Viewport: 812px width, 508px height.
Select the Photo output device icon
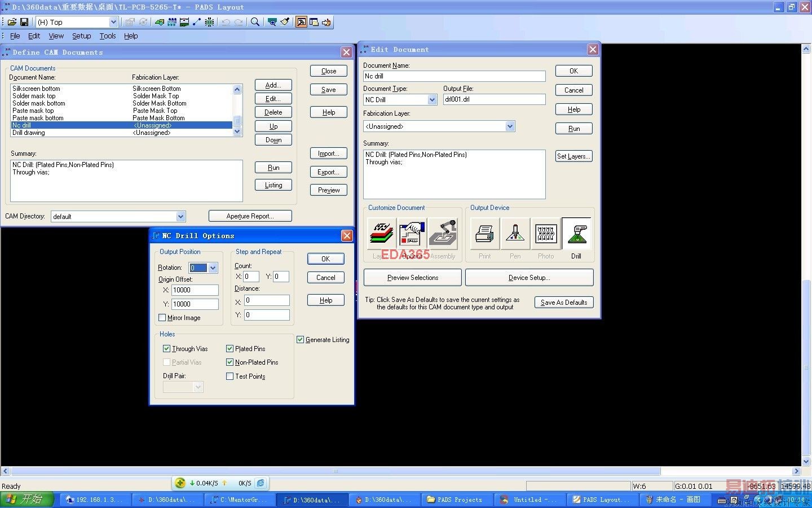coord(545,234)
